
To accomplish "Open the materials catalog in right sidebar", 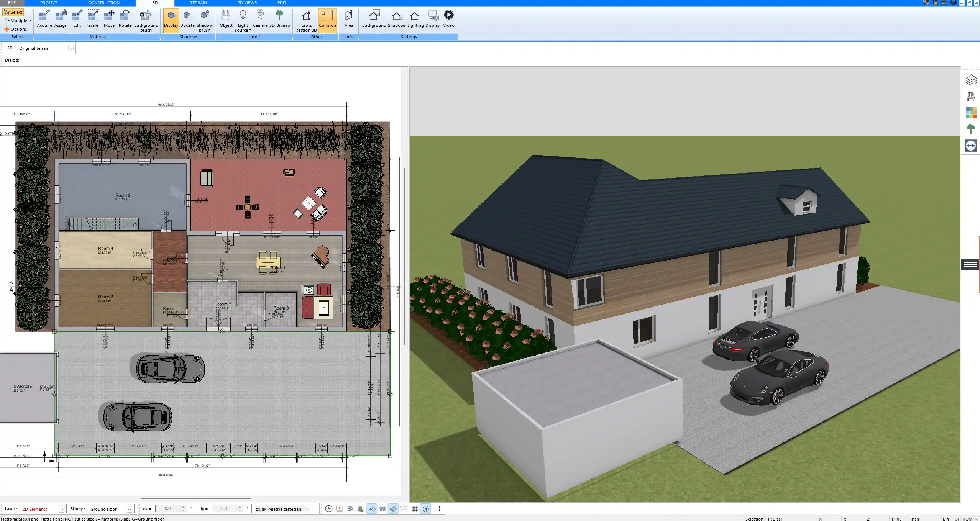I will coord(971,113).
